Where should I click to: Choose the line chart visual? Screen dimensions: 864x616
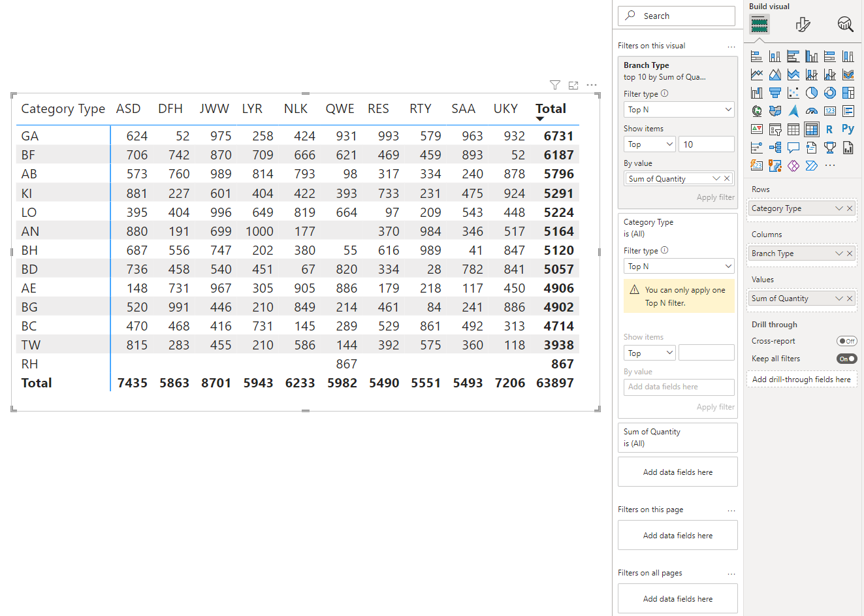coord(757,74)
